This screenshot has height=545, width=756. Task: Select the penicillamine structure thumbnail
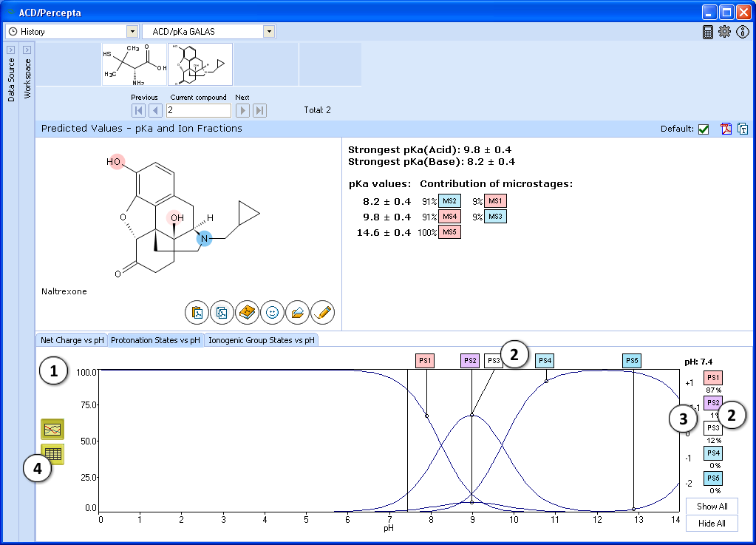134,64
